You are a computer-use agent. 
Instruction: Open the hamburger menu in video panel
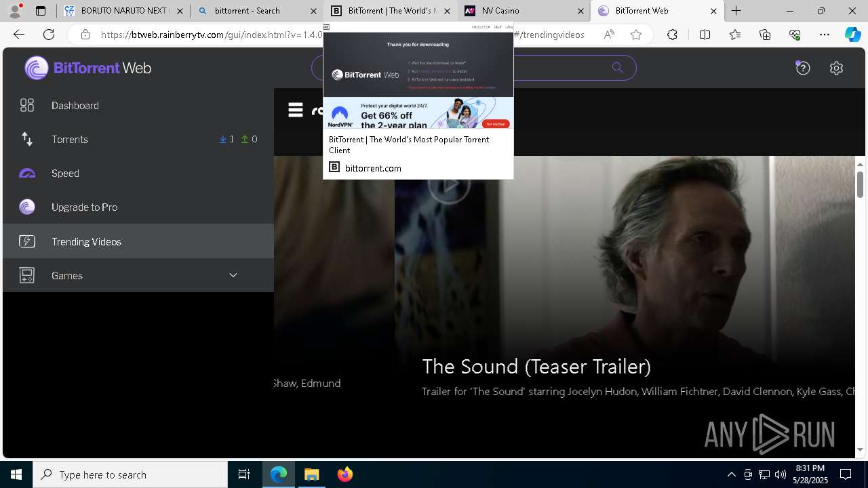(x=296, y=110)
